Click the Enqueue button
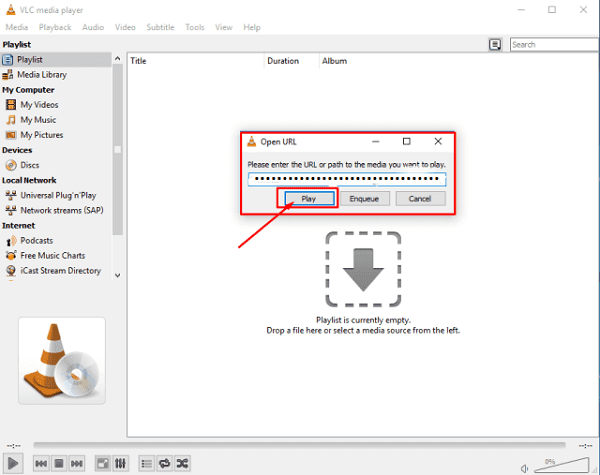 pos(364,199)
